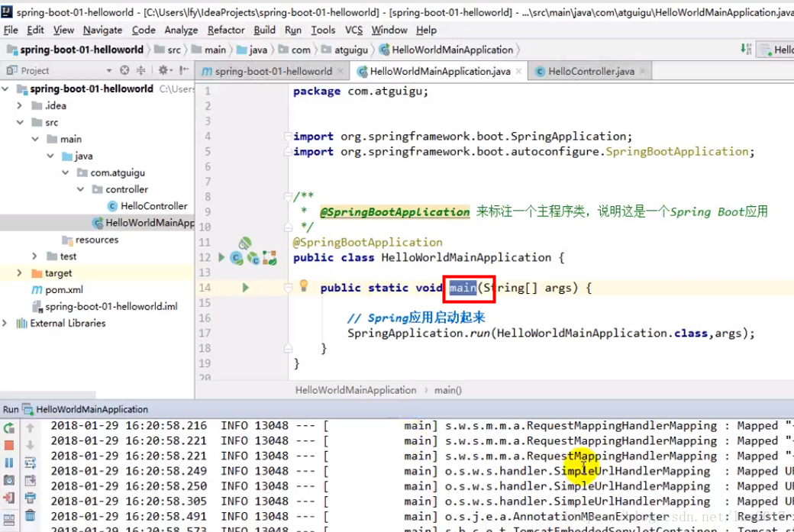Expand External Libraries node

click(x=5, y=323)
